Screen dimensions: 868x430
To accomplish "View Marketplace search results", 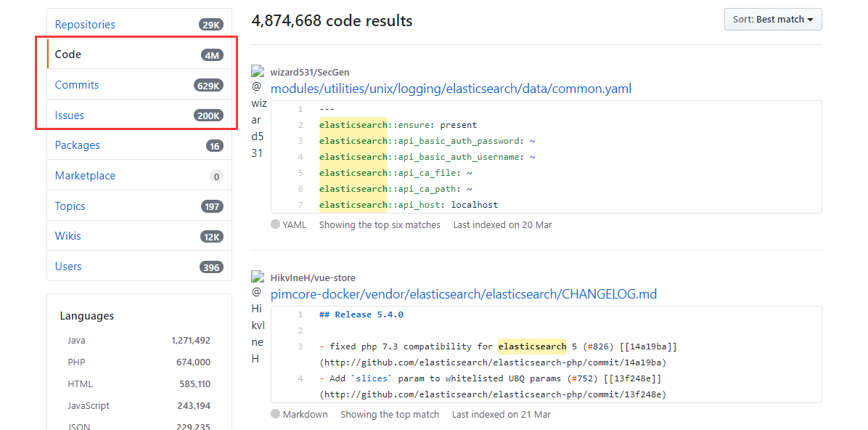I will pos(85,176).
